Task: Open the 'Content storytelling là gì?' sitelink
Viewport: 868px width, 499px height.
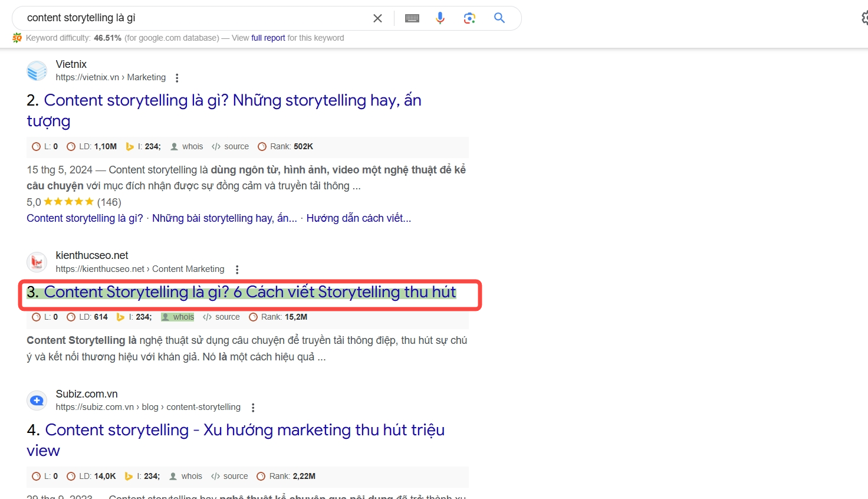Action: click(x=85, y=218)
